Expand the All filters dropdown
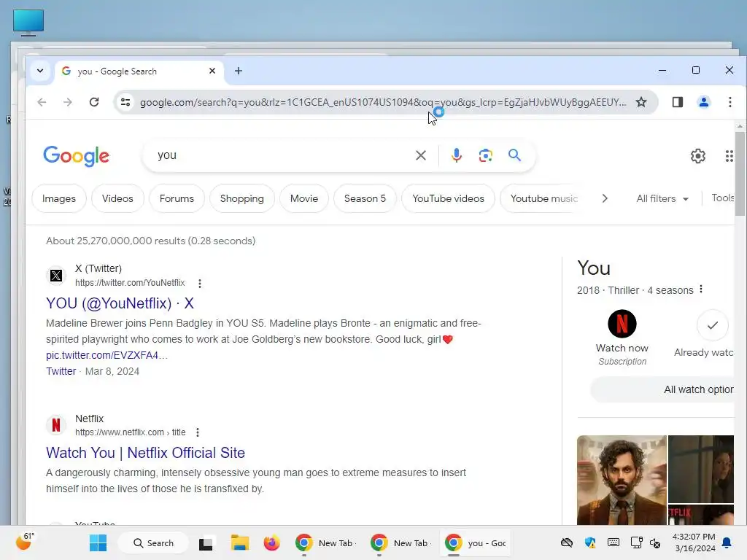 [662, 198]
